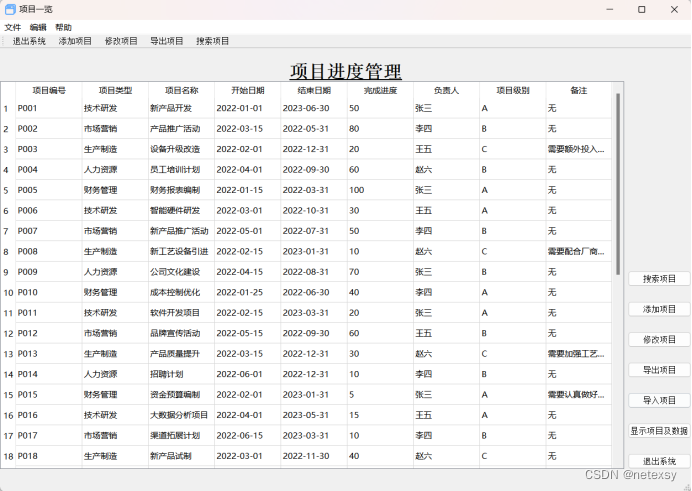
Task: Click the 修改项目 button on right panel
Action: point(659,340)
